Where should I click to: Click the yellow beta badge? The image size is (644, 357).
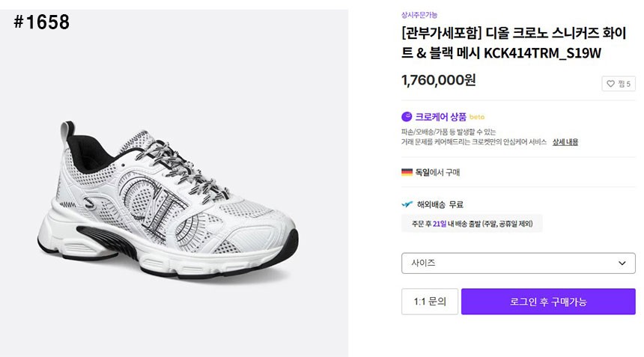click(x=477, y=118)
